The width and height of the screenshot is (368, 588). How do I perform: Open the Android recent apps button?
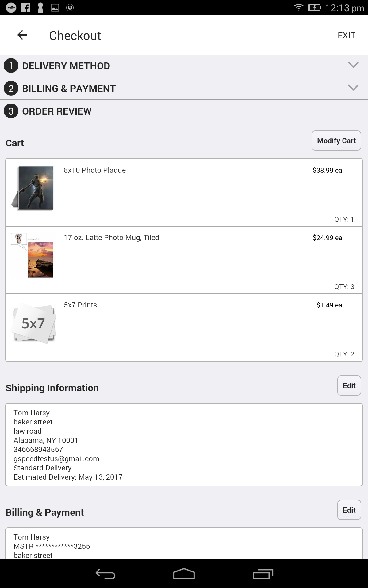(263, 574)
